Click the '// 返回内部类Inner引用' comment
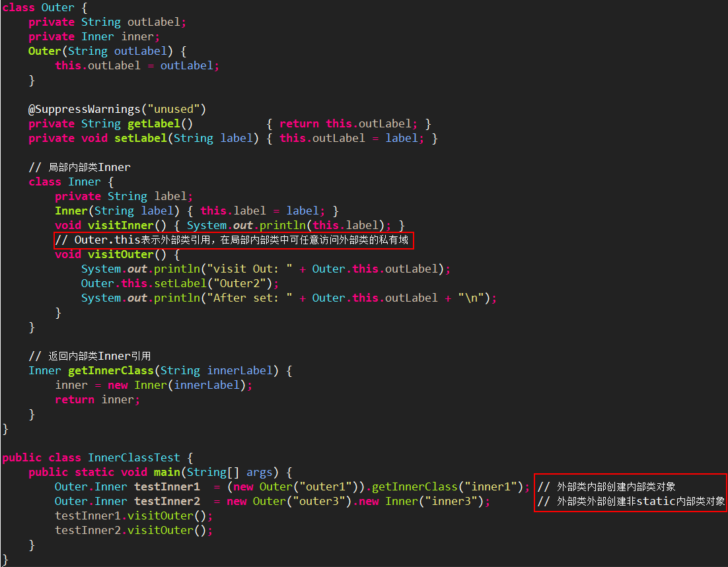Screen dimensions: 728x567 pyautogui.click(x=90, y=356)
